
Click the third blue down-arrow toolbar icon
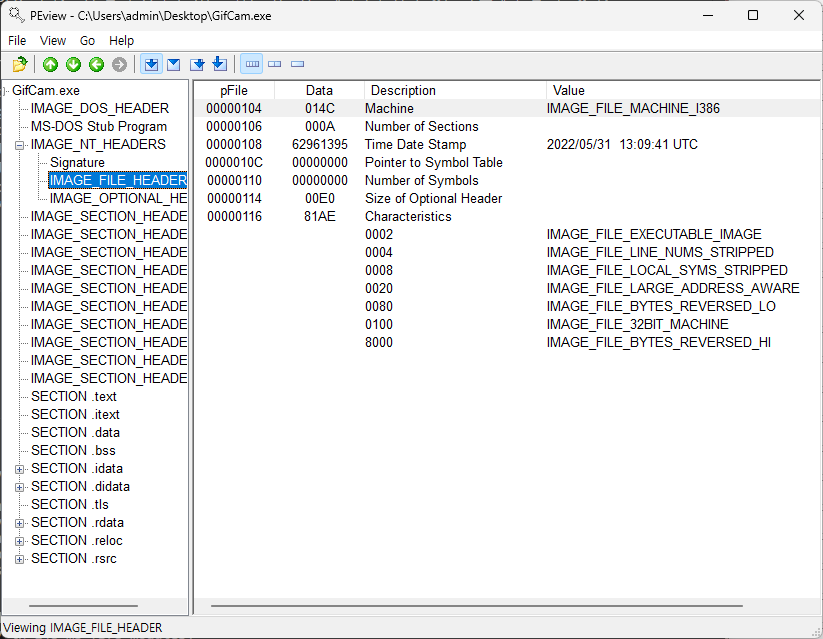pyautogui.click(x=197, y=65)
